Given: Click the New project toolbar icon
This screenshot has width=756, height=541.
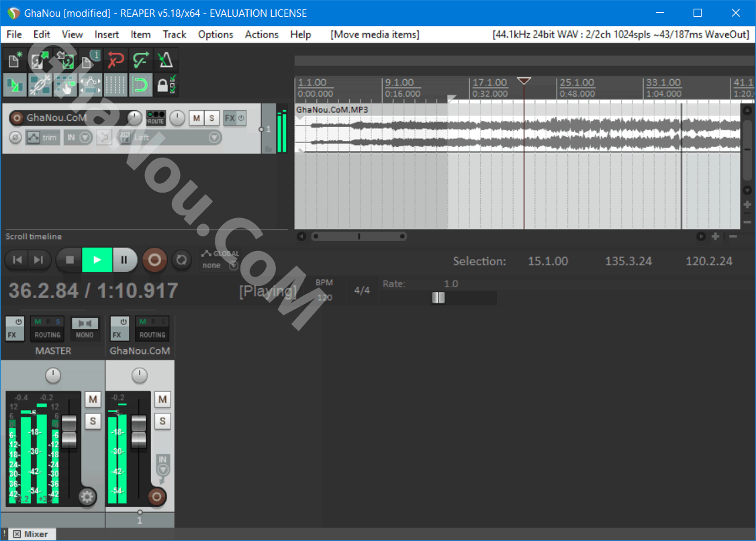Looking at the screenshot, I should click(x=15, y=60).
